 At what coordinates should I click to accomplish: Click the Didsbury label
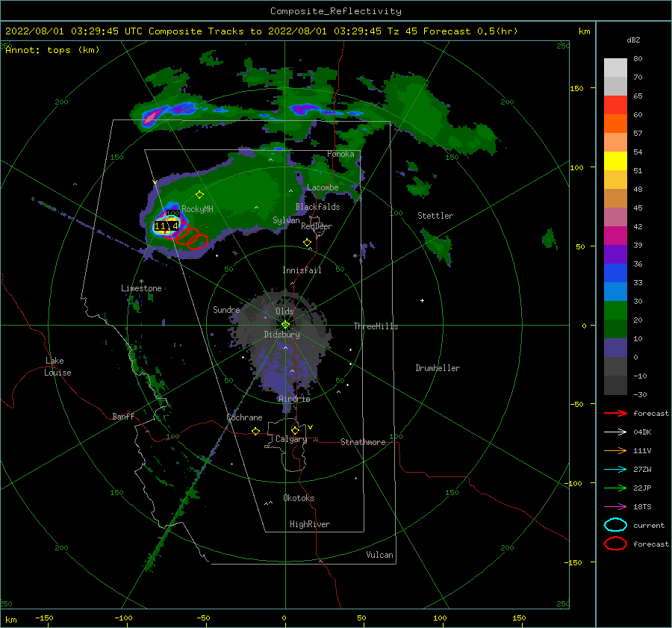282,335
